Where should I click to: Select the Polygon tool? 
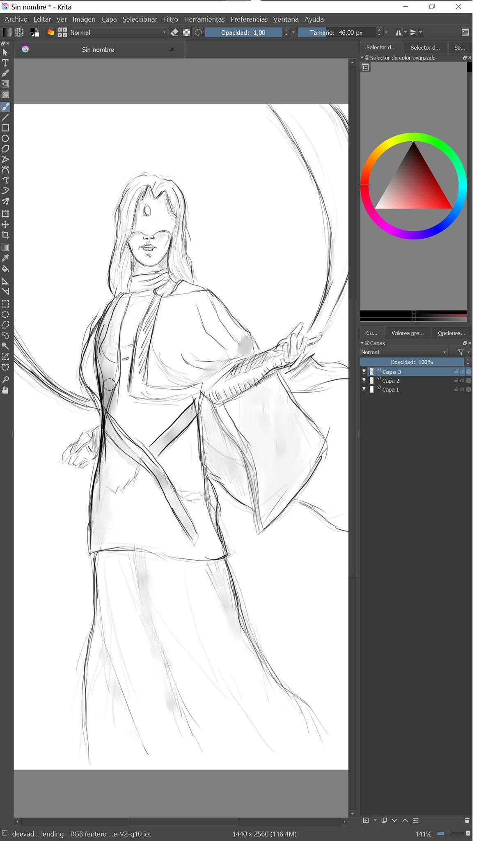click(x=5, y=149)
